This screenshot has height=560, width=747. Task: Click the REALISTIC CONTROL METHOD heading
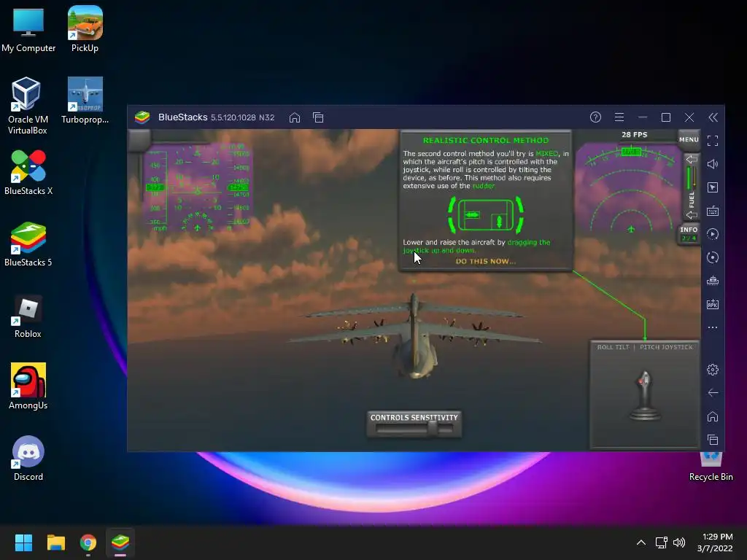485,141
